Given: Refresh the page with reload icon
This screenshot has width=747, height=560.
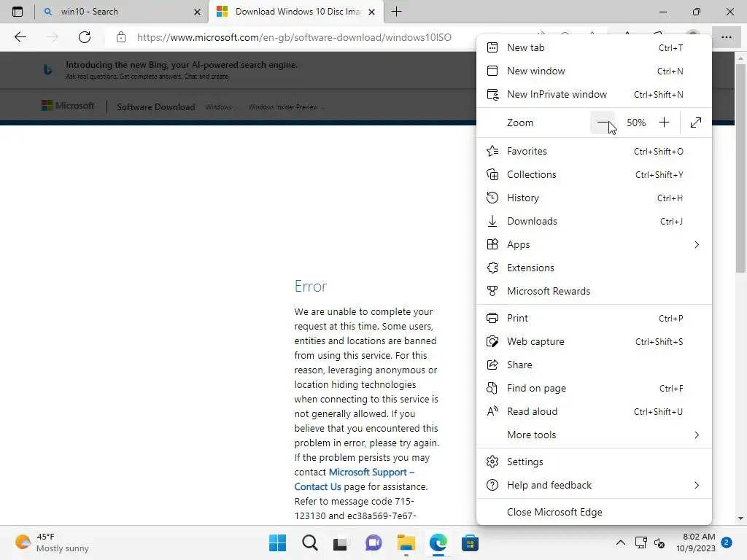Looking at the screenshot, I should click(x=85, y=37).
